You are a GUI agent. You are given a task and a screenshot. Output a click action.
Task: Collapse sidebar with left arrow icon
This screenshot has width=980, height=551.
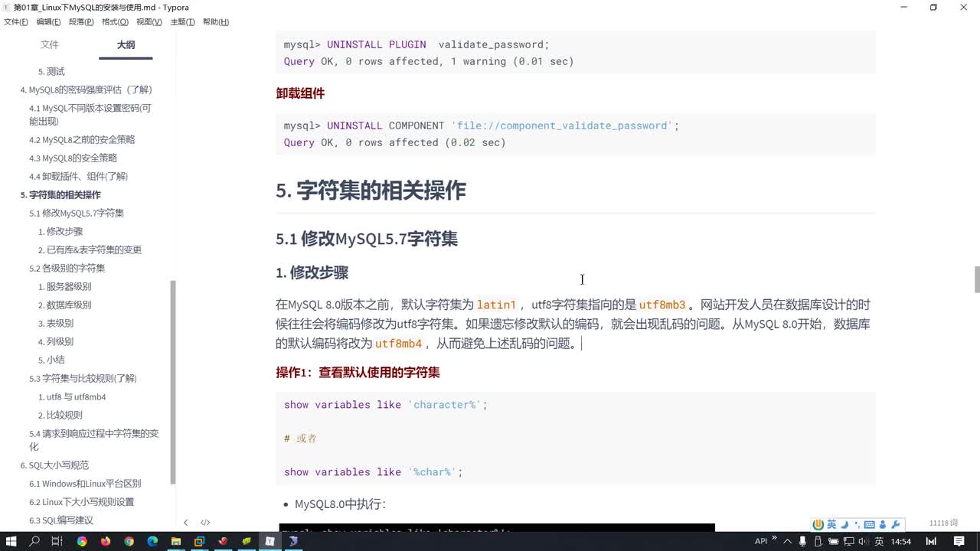(185, 523)
